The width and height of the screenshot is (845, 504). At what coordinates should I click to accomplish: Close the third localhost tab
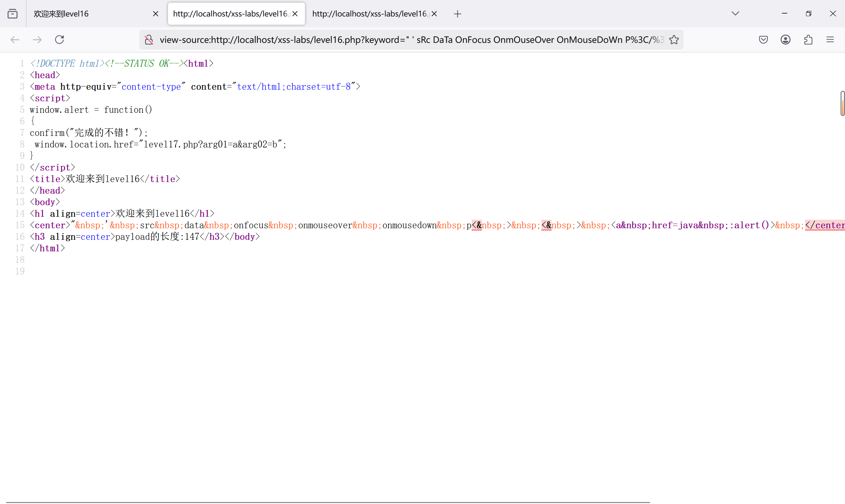point(434,14)
